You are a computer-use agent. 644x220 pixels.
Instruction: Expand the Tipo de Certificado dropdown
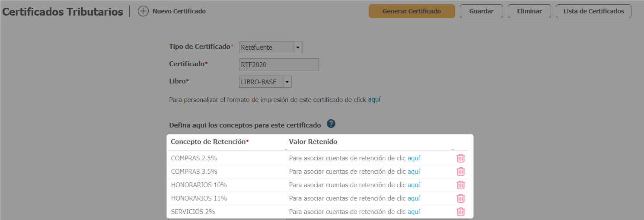298,47
